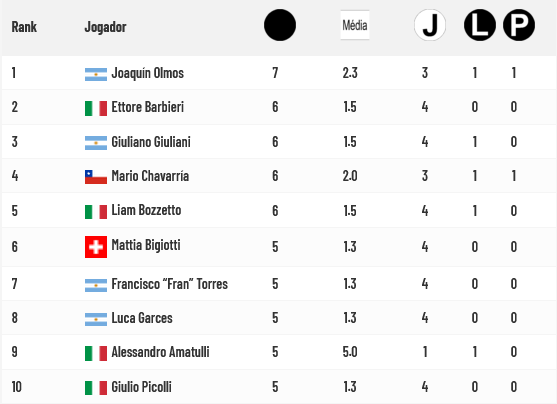Open player Joaquín Olmos
The height and width of the screenshot is (404, 557).
(x=148, y=73)
